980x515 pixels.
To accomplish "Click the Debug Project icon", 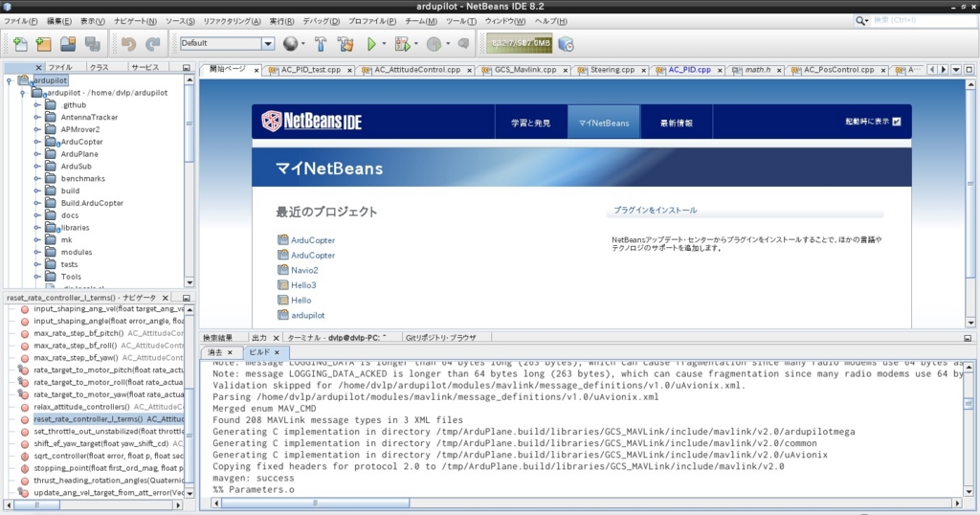I will pyautogui.click(x=402, y=44).
